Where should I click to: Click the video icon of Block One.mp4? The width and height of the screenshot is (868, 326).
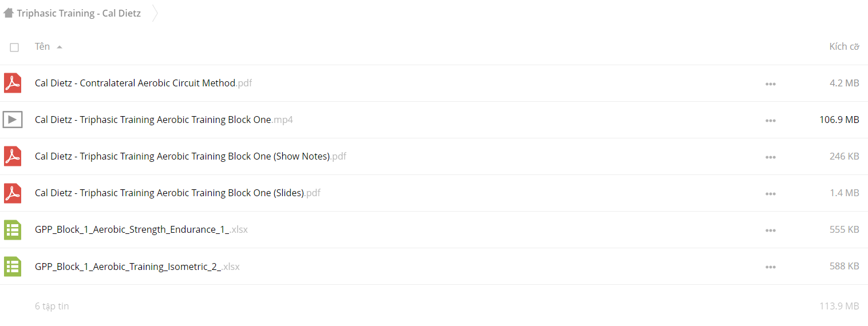point(13,120)
